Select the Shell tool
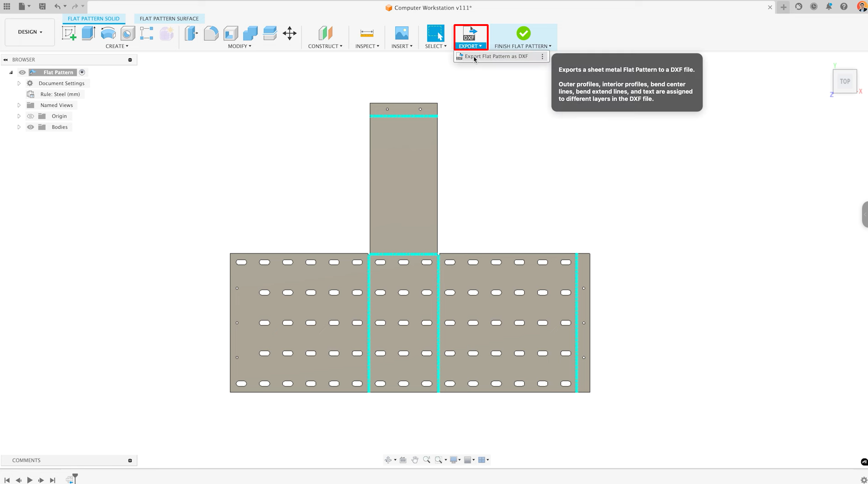 (x=230, y=33)
